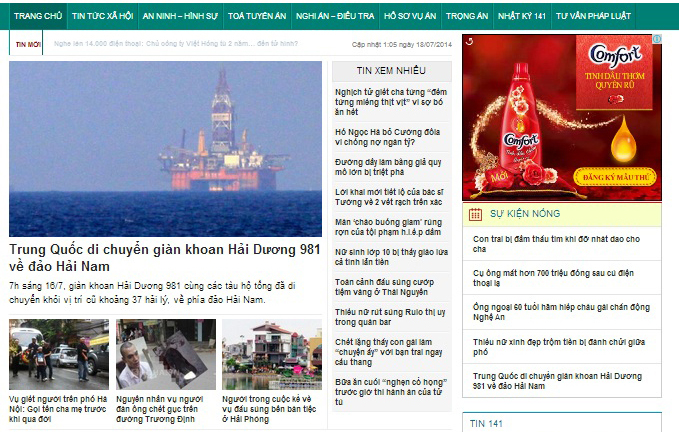Click the replay arrow icon on Comfort ad

click(469, 41)
